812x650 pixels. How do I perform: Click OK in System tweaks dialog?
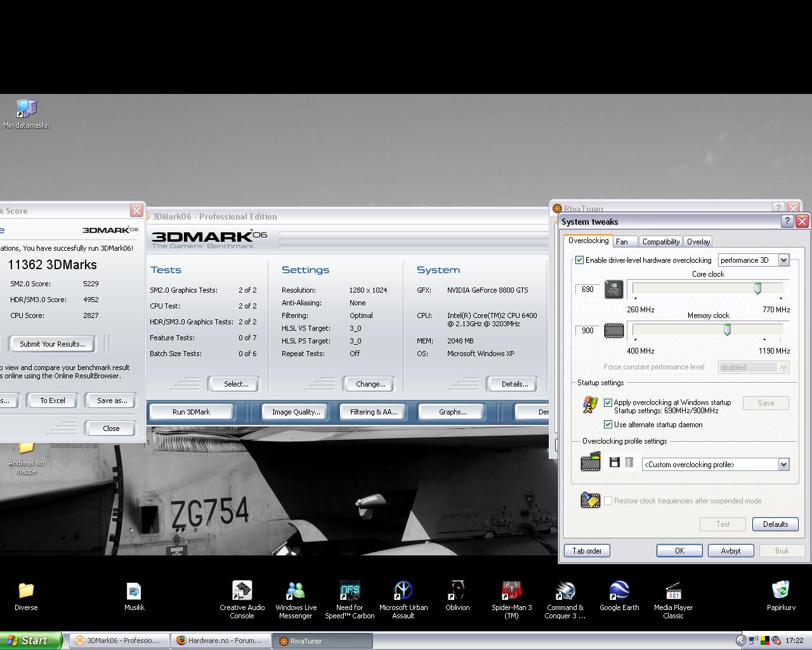(679, 551)
